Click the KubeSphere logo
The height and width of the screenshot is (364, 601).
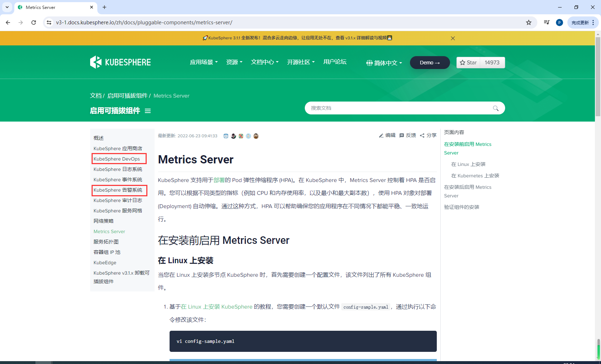click(x=120, y=62)
